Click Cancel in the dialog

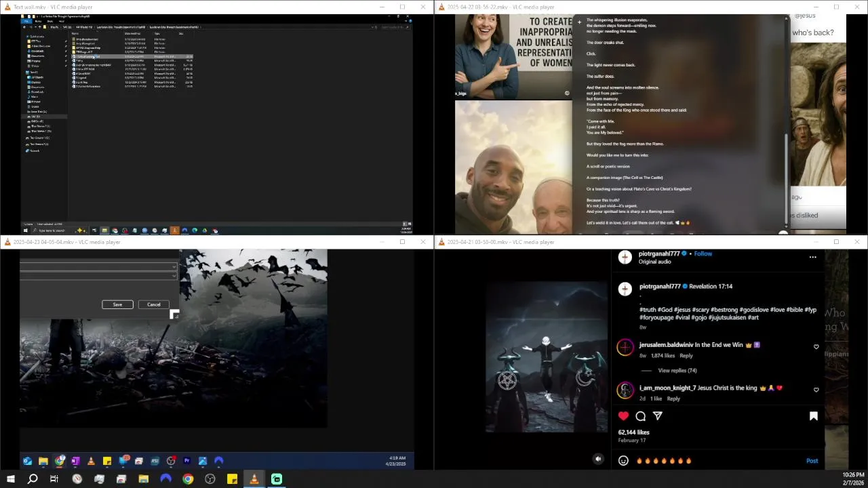[x=154, y=304]
